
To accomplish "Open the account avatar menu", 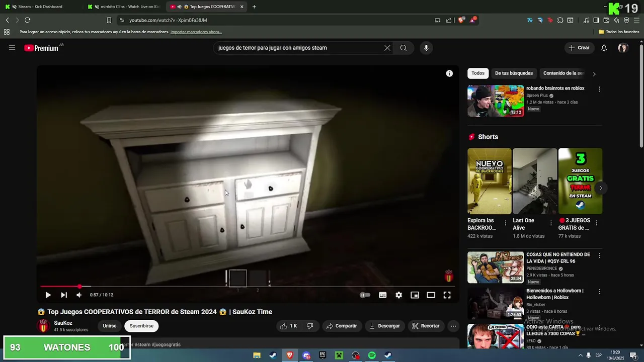I will pos(623,48).
